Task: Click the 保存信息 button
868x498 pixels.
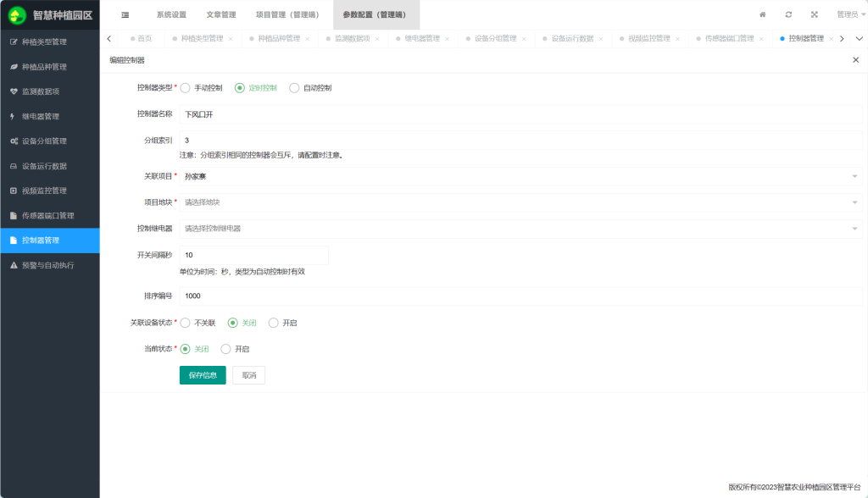Action: click(x=203, y=375)
